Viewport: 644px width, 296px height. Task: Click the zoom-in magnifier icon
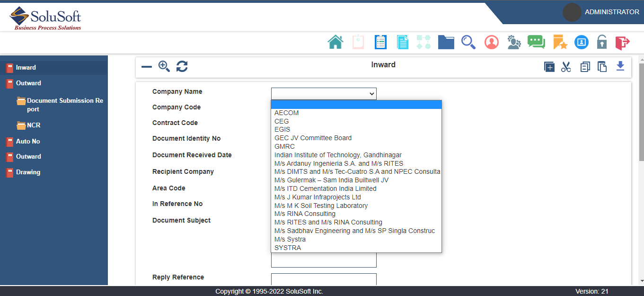(x=164, y=66)
